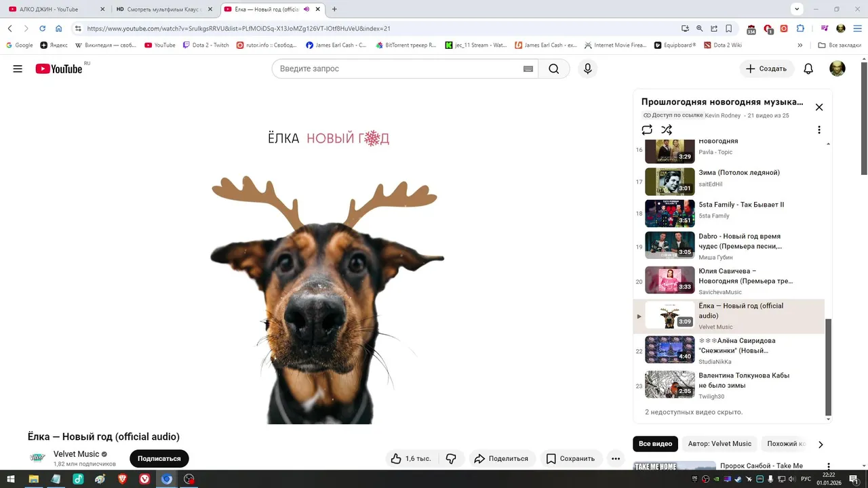The width and height of the screenshot is (868, 488).
Task: Click the search magnifier button
Action: coord(554,68)
